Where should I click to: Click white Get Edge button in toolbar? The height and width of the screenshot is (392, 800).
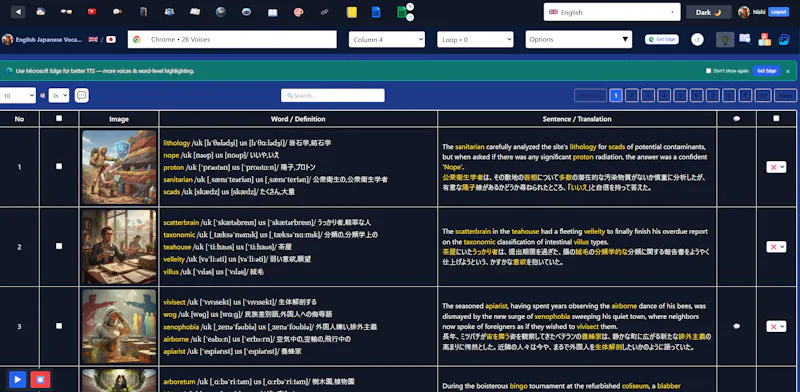point(661,39)
